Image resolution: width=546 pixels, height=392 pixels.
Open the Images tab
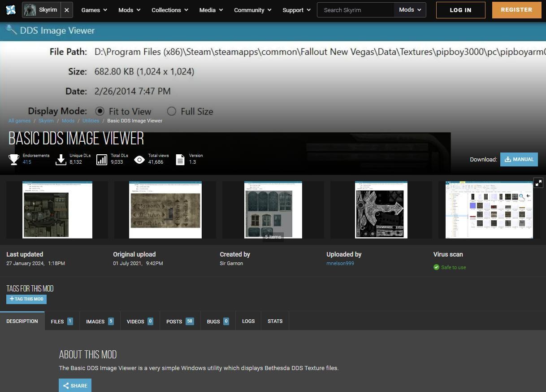pyautogui.click(x=100, y=321)
